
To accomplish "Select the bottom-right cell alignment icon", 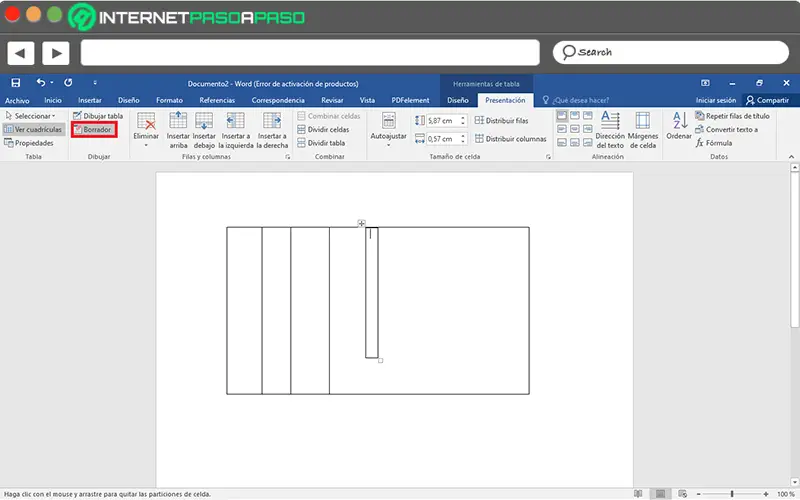I will 588,142.
